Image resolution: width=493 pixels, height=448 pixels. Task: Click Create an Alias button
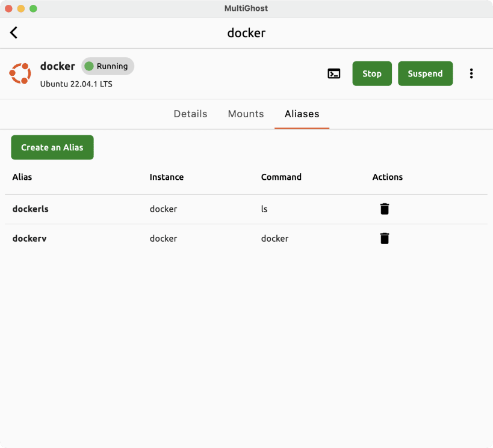(52, 147)
